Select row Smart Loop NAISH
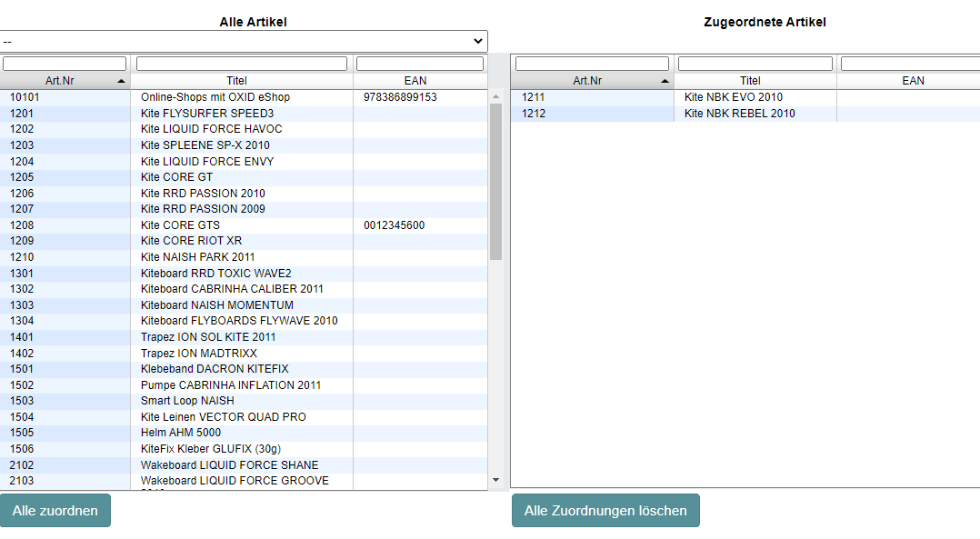The image size is (980, 539). coord(244,401)
